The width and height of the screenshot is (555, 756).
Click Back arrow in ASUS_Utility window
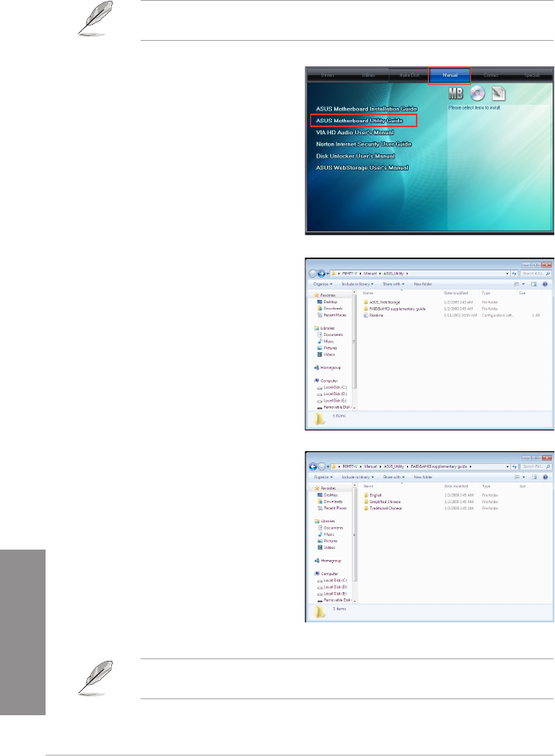313,274
